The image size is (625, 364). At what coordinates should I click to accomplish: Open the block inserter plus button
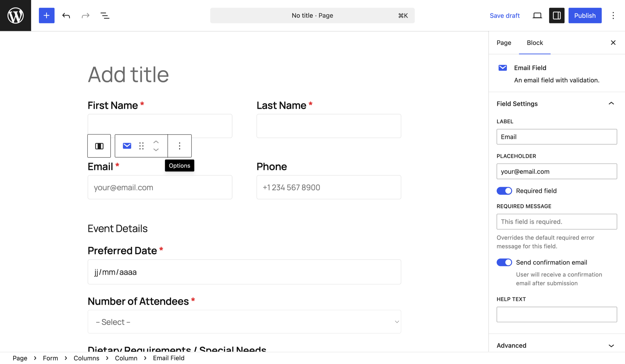coord(46,15)
